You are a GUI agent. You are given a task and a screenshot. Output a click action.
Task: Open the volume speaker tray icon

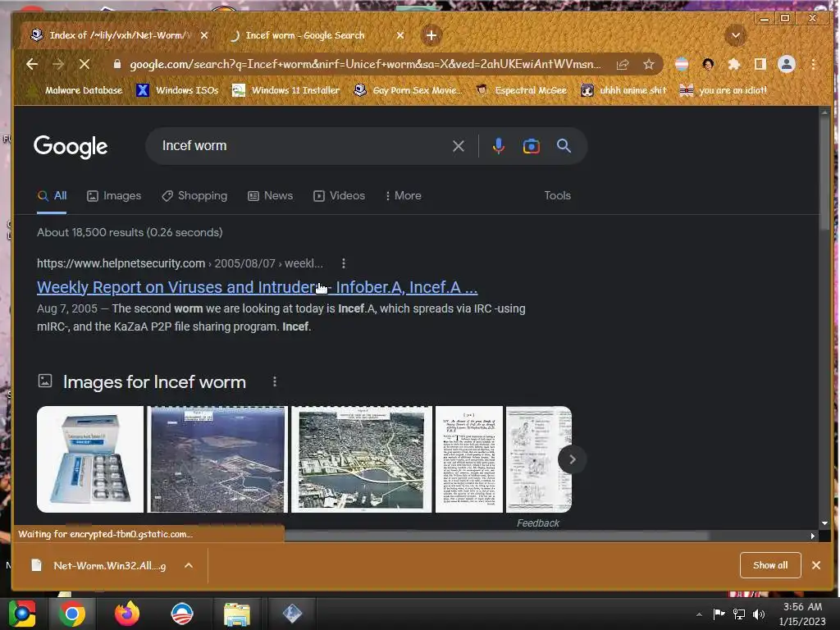click(x=759, y=614)
